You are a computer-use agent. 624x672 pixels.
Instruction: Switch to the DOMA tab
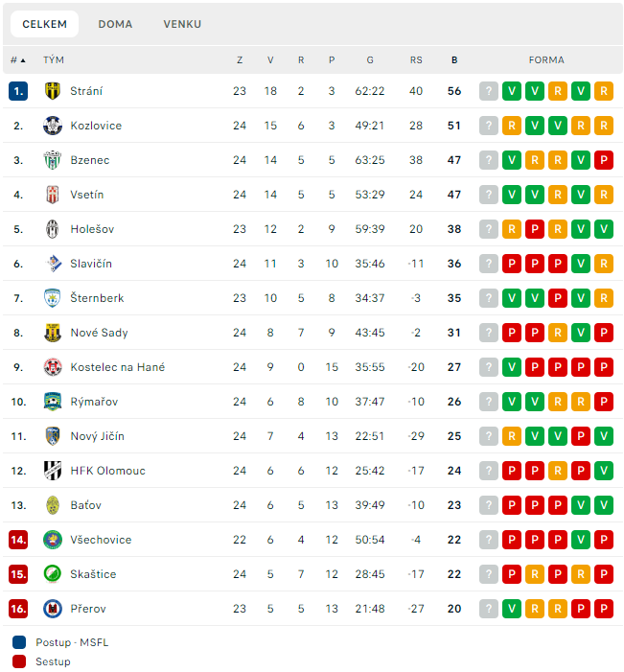pyautogui.click(x=115, y=24)
